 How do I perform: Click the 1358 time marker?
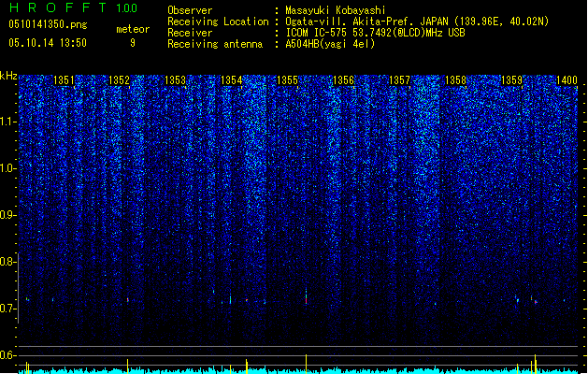[x=455, y=80]
